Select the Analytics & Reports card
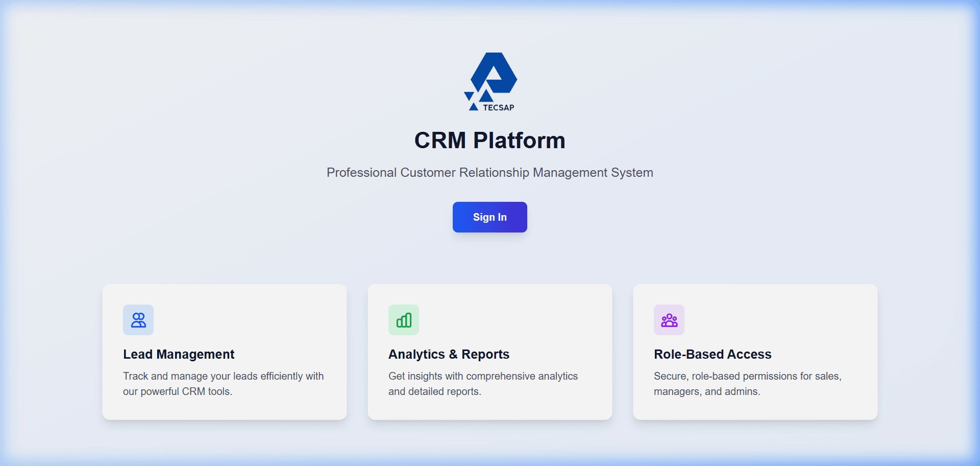 (x=489, y=352)
